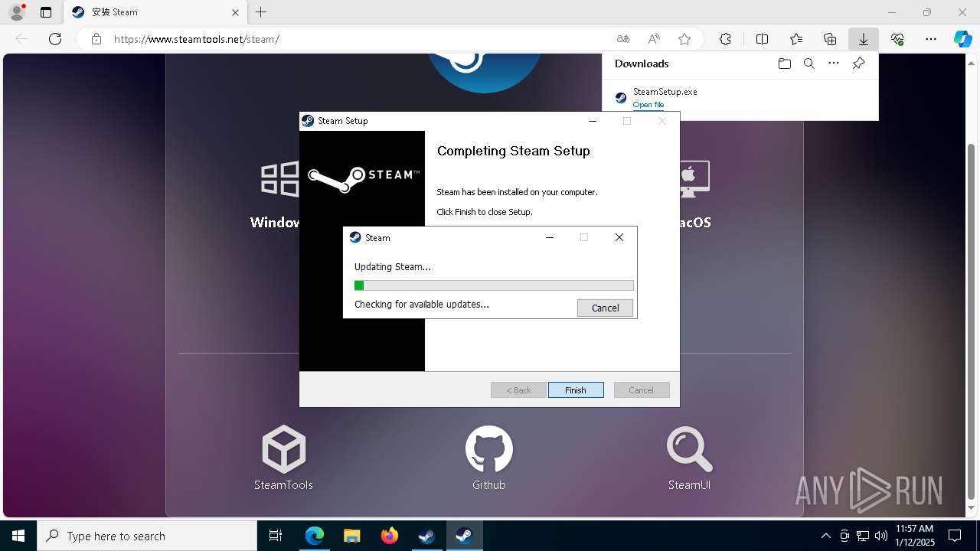980x551 pixels.
Task: Cancel the Steam update check
Action: [x=605, y=308]
